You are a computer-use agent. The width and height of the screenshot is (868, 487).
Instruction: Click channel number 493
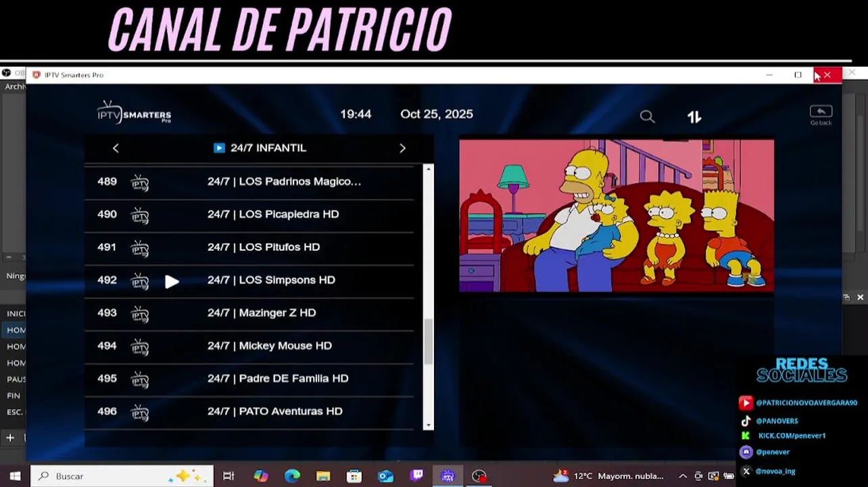(x=107, y=312)
